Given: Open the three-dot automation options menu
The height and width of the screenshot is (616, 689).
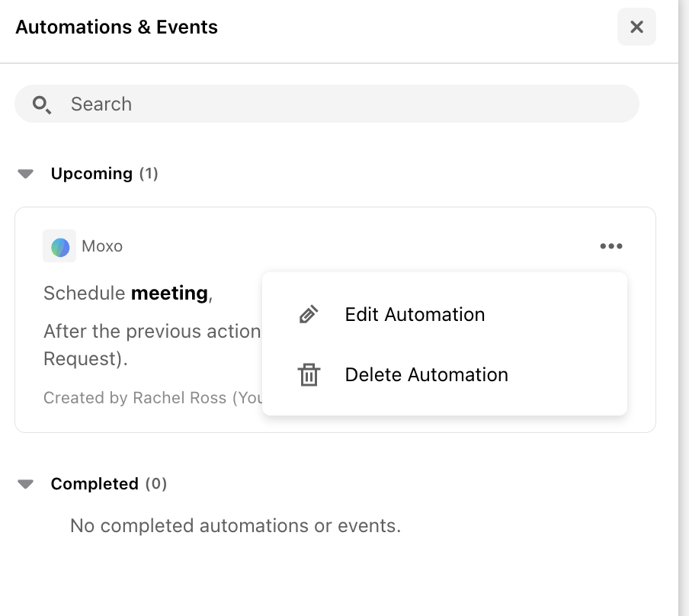Looking at the screenshot, I should [x=611, y=246].
